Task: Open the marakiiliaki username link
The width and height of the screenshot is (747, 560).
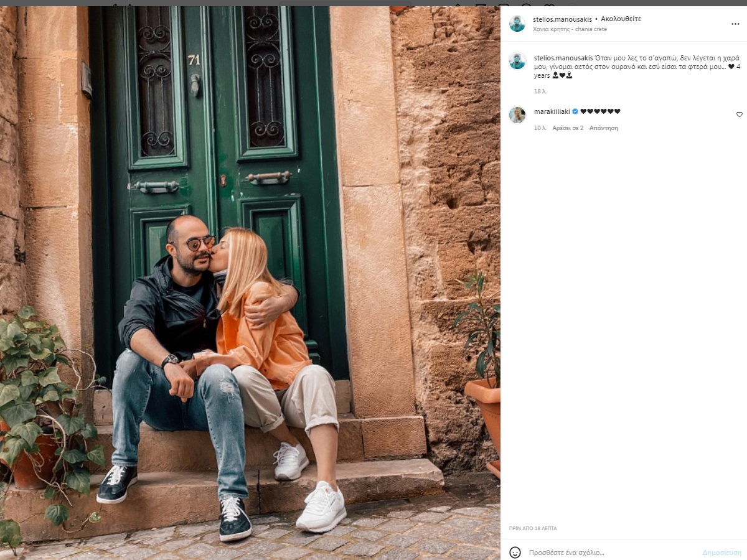Action: [552, 111]
